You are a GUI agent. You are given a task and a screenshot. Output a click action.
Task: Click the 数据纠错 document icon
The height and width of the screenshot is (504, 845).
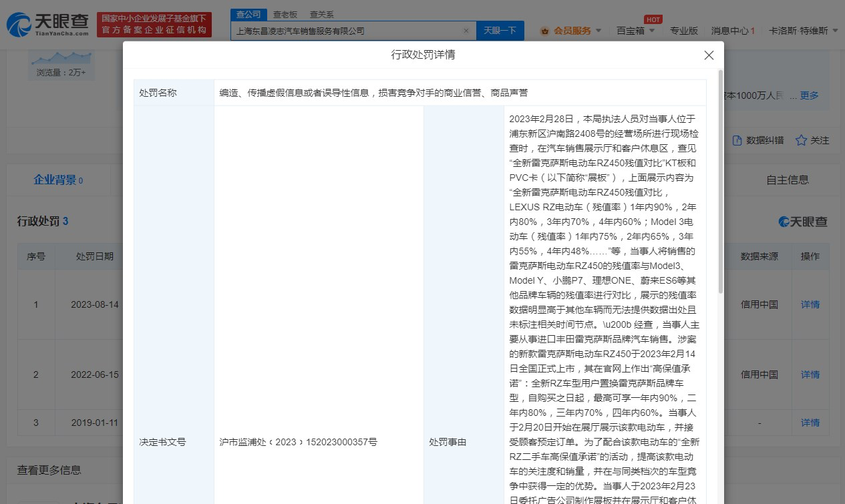(x=737, y=140)
